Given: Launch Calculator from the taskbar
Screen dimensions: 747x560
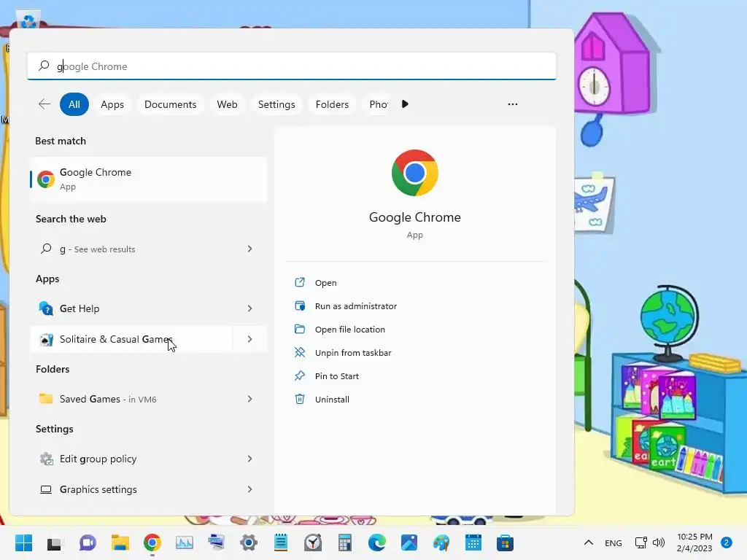Looking at the screenshot, I should (x=345, y=542).
